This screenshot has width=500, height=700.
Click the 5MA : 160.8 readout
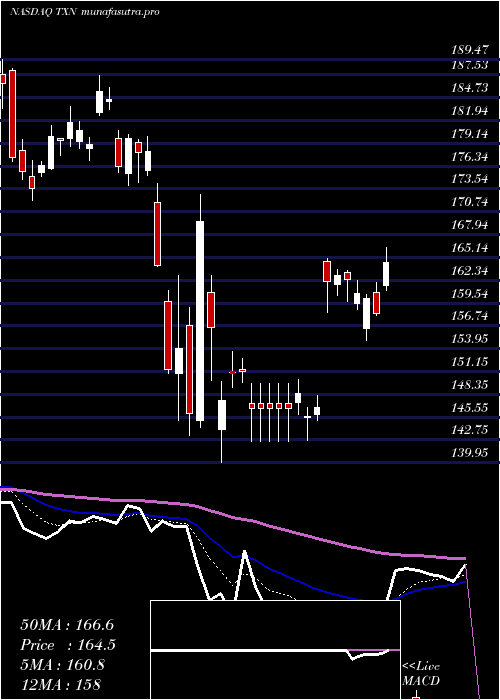pos(62,665)
